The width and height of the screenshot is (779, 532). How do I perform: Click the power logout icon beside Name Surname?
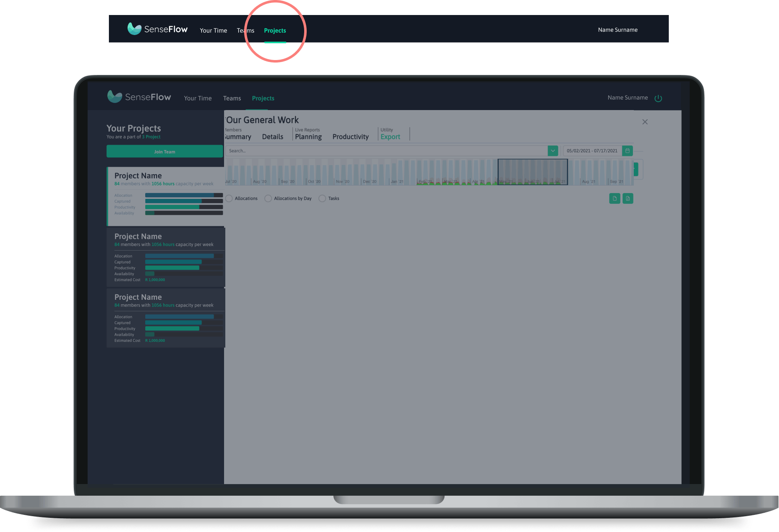[658, 98]
